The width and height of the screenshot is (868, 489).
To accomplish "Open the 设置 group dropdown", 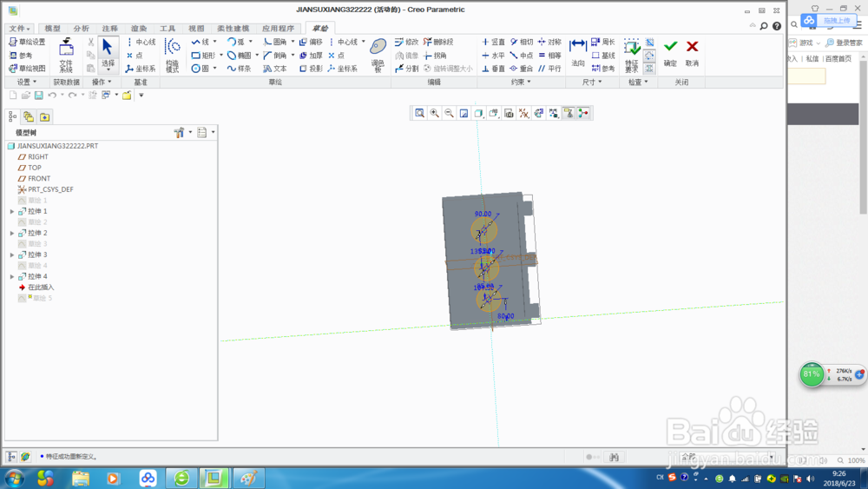I will 27,82.
